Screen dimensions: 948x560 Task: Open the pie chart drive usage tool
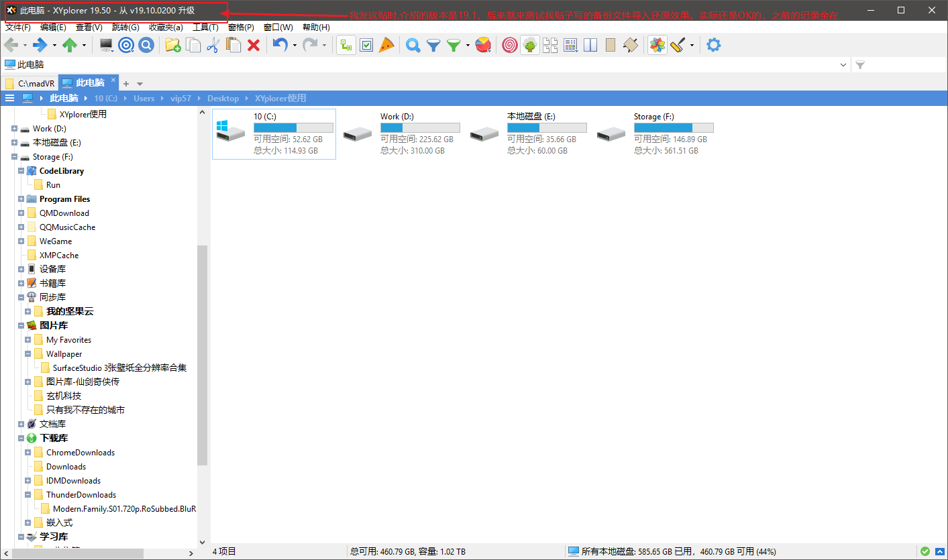pos(482,45)
